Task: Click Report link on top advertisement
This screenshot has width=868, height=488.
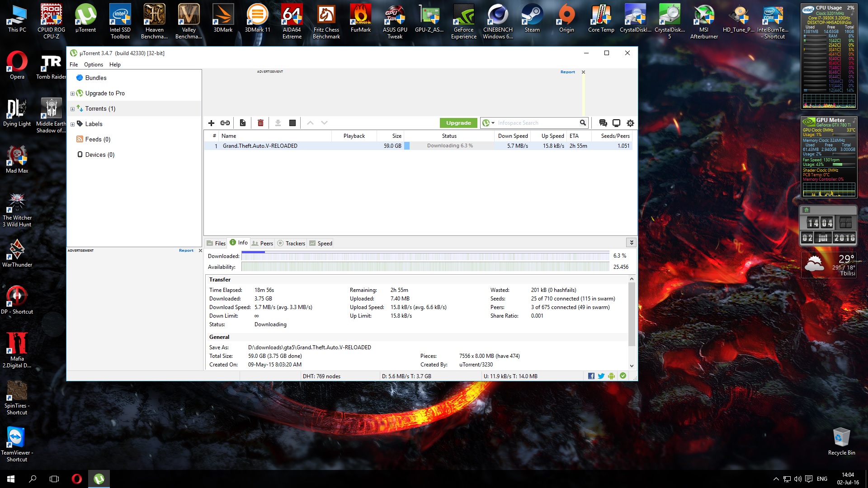Action: [567, 72]
